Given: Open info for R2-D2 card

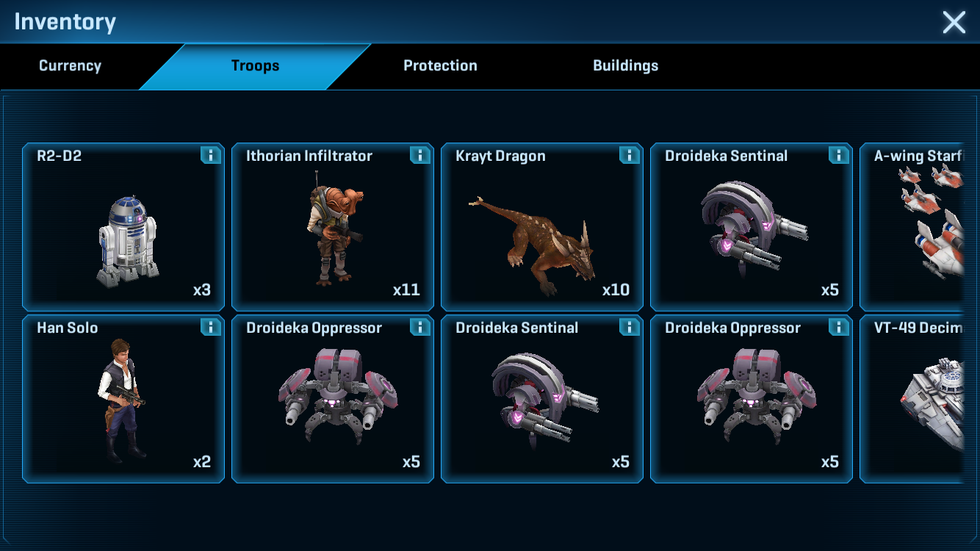Looking at the screenshot, I should [x=210, y=155].
